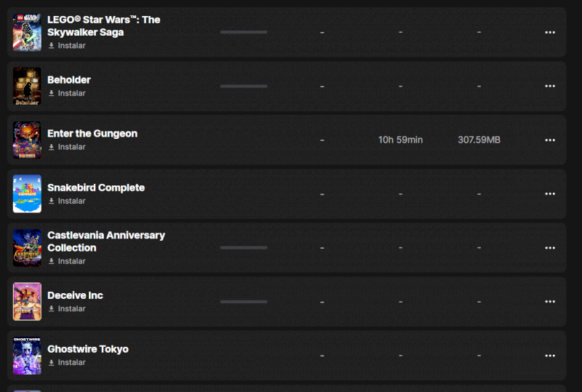Open options menu for LEGO Star Wars

[x=550, y=32]
